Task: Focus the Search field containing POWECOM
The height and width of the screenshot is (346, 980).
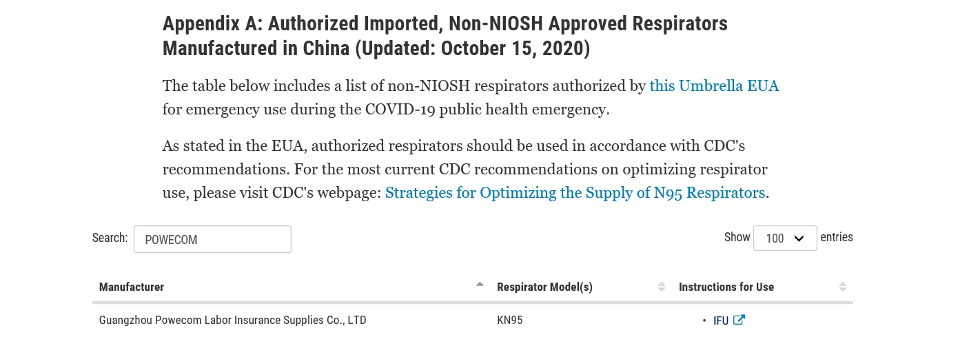Action: click(212, 239)
